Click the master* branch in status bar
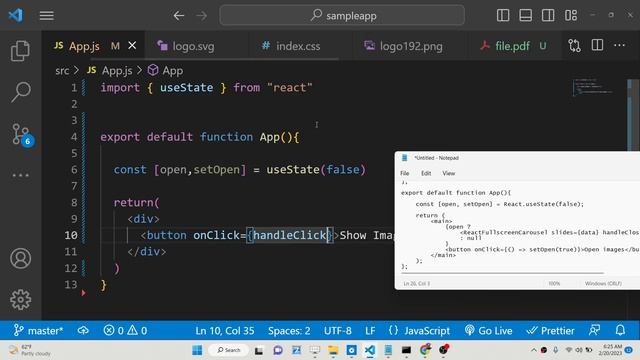Image resolution: width=640 pixels, height=360 pixels. [38, 330]
